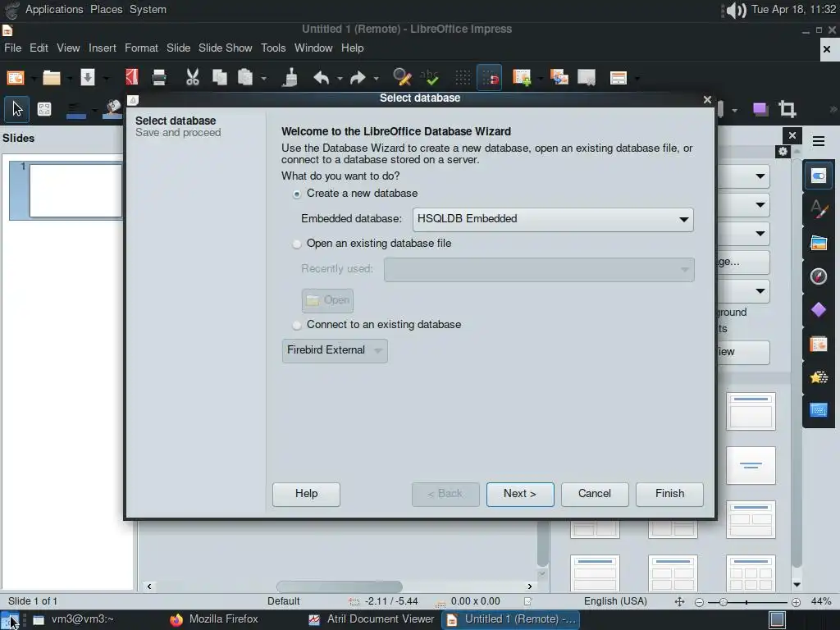Expand the Slide Layout dropdown arrow
Image resolution: width=840 pixels, height=630 pixels.
tap(637, 78)
